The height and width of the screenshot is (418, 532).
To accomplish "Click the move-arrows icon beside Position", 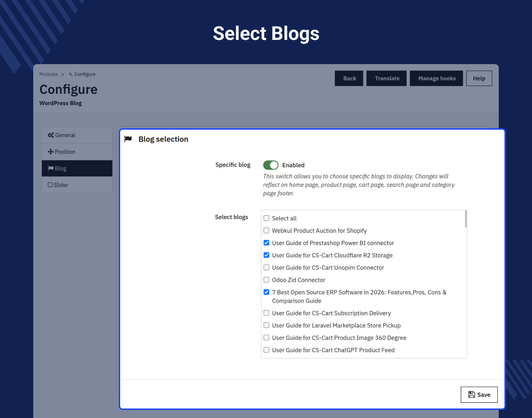I will click(50, 152).
